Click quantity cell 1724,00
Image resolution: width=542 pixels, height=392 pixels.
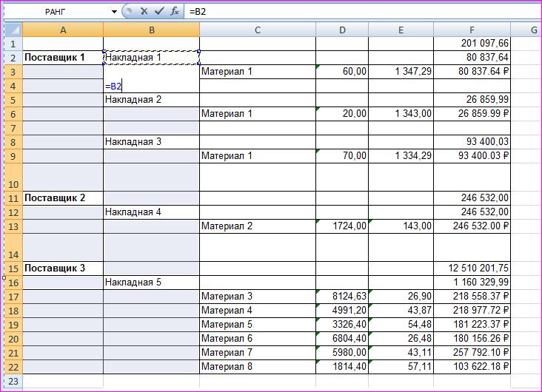(x=342, y=226)
